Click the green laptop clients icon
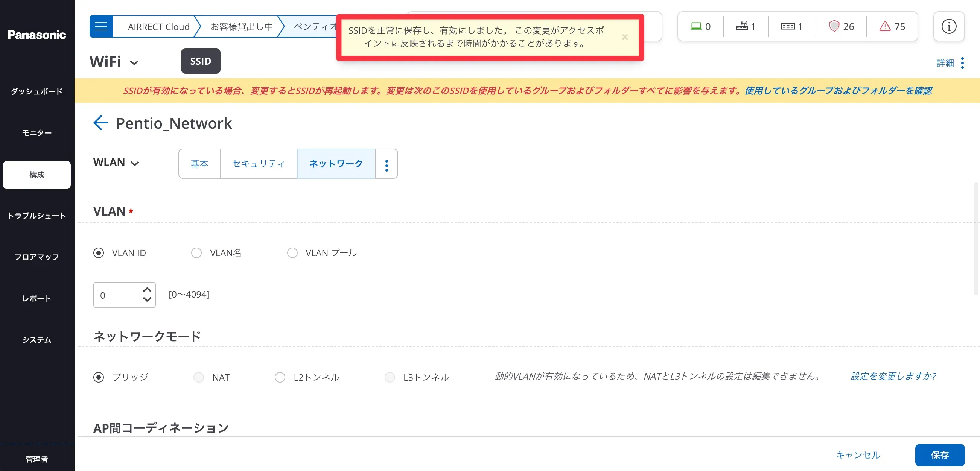Image resolution: width=980 pixels, height=471 pixels. (x=696, y=26)
